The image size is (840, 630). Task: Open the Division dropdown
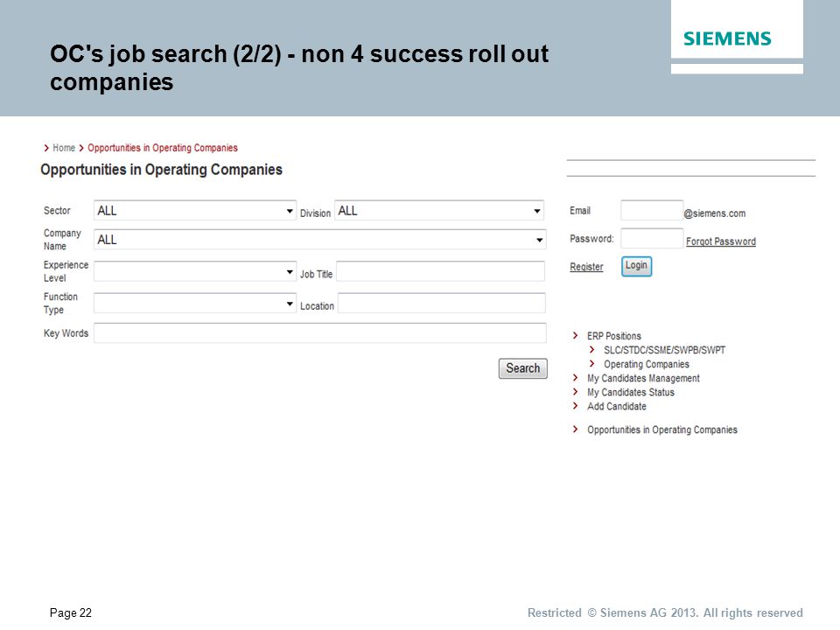pyautogui.click(x=439, y=211)
